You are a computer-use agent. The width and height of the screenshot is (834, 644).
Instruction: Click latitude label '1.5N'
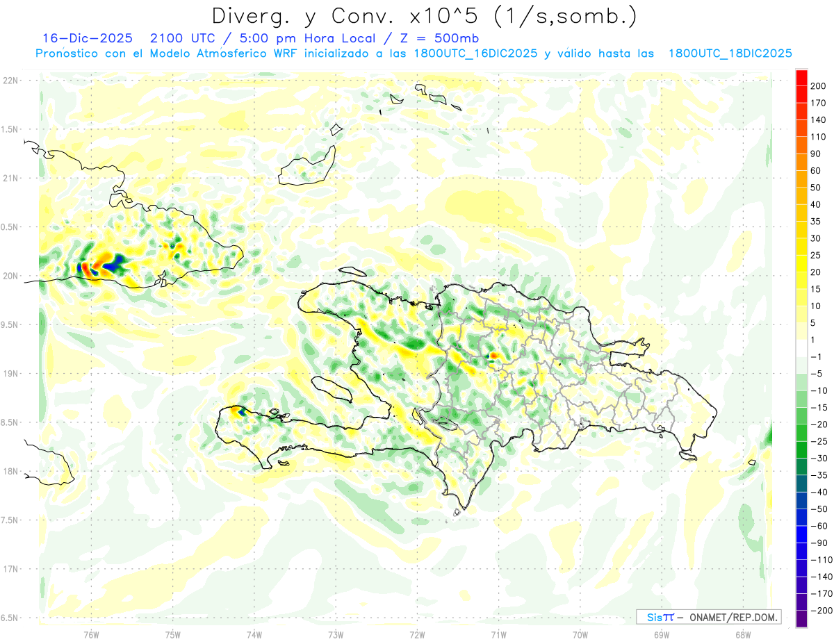(10, 129)
